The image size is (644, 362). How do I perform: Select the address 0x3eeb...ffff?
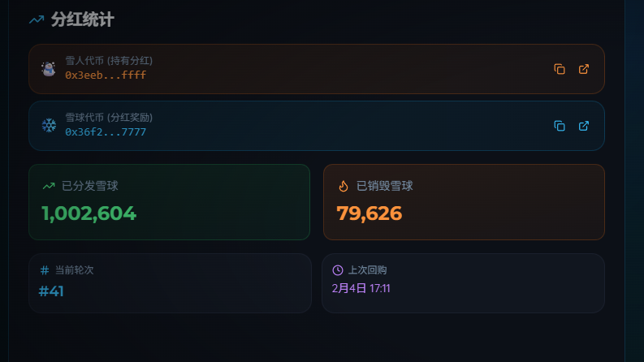106,75
